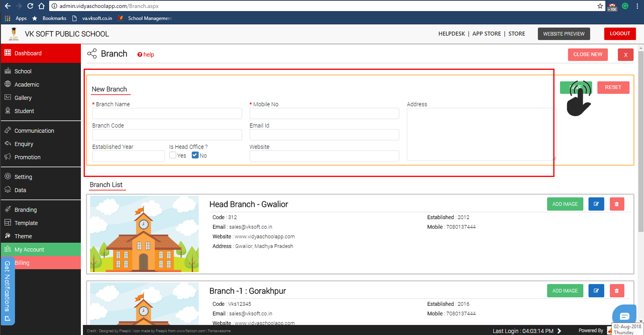
Task: Click the VK Soft school logo
Action: pos(14,34)
